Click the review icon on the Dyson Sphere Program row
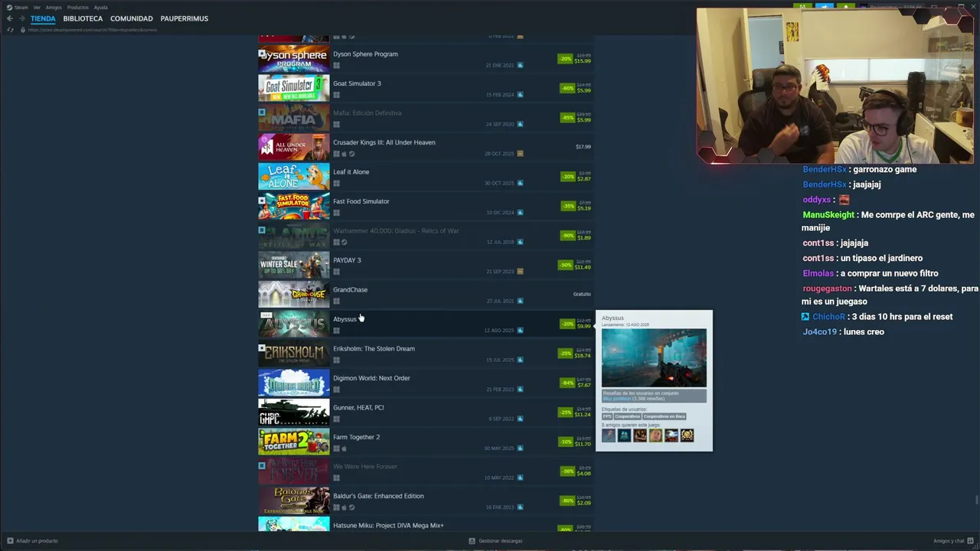 (x=521, y=65)
